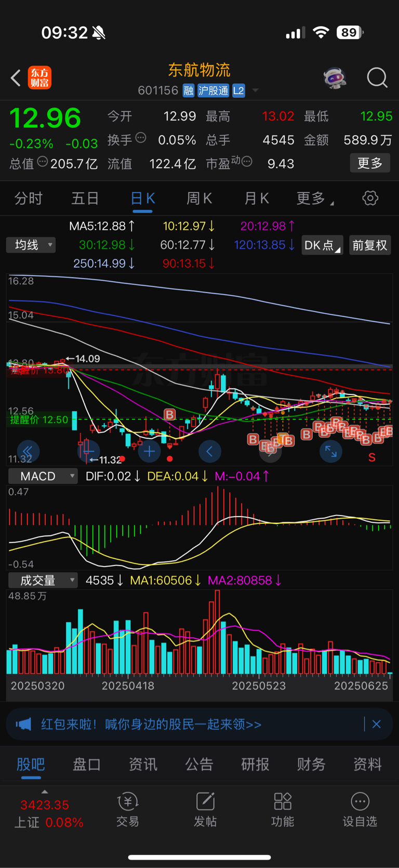
Task: Tap the 20250418 date label
Action: click(128, 686)
